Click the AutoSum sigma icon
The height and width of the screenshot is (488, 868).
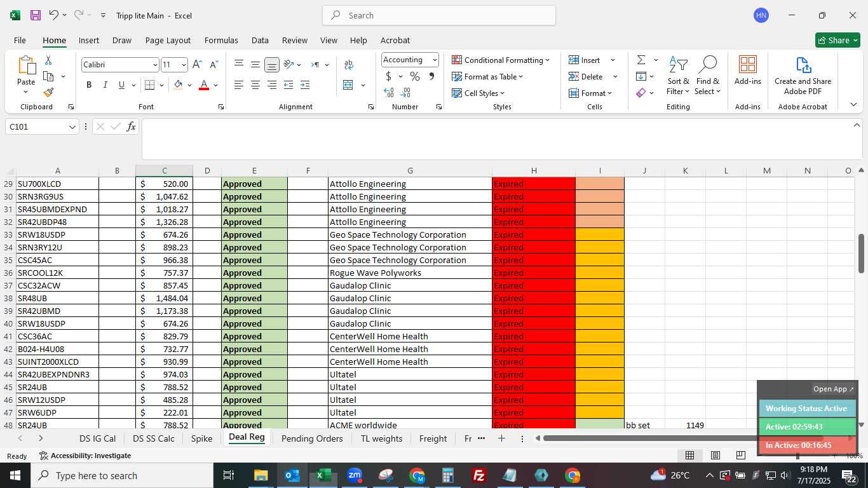(x=641, y=60)
